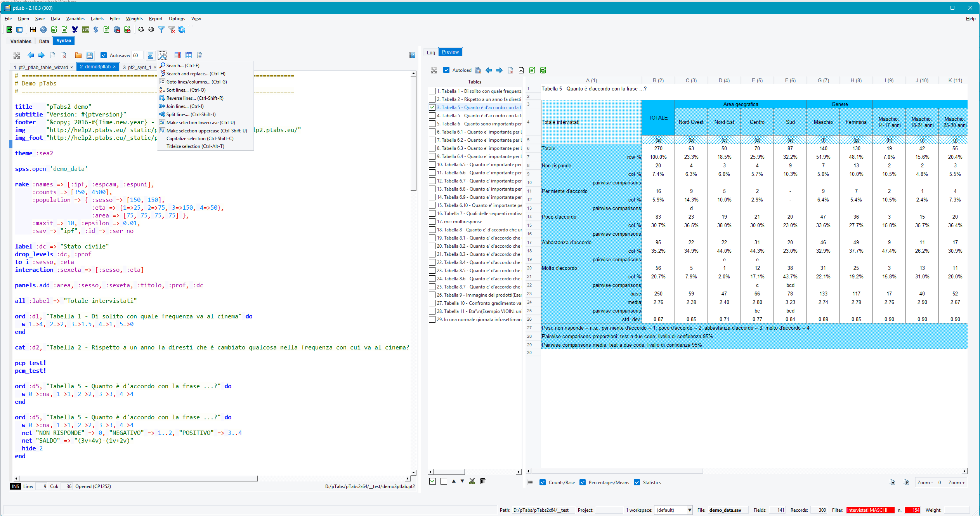Click the select-all checked box button below tables
Screen dimensions: 980x516
[x=433, y=481]
